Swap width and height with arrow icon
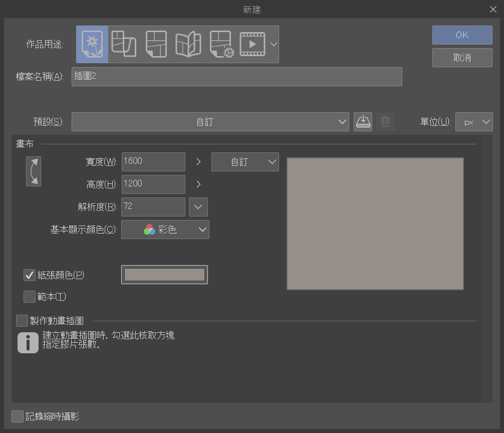The image size is (504, 433). coord(34,171)
